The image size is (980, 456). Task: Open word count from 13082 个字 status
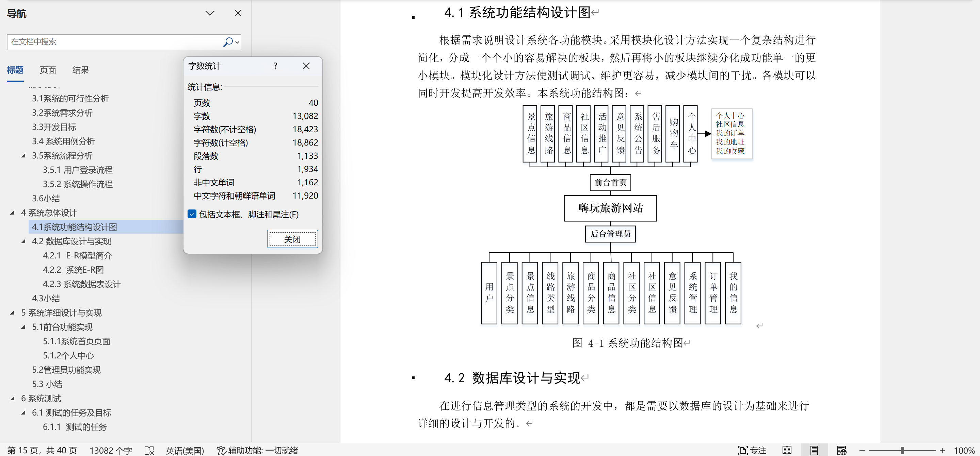pos(111,450)
